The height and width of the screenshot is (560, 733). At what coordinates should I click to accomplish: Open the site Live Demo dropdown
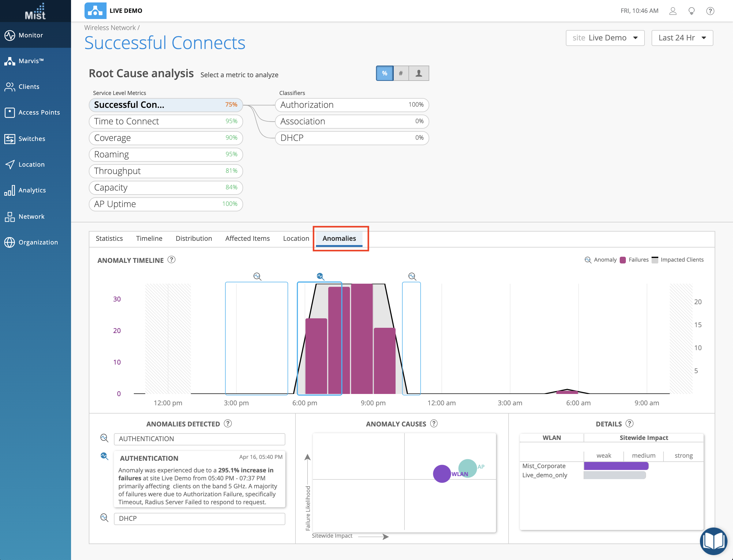(605, 38)
